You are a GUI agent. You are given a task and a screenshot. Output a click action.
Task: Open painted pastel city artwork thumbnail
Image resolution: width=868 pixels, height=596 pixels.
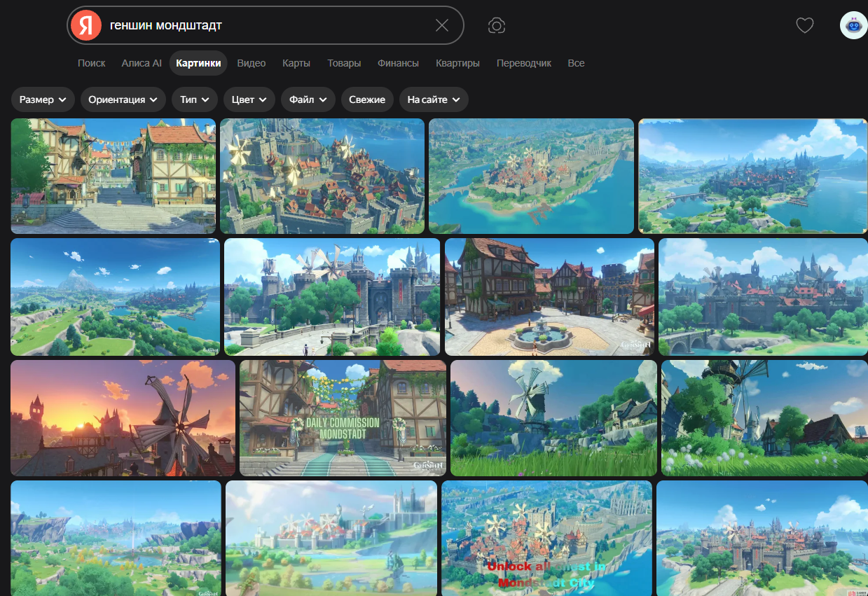click(331, 538)
